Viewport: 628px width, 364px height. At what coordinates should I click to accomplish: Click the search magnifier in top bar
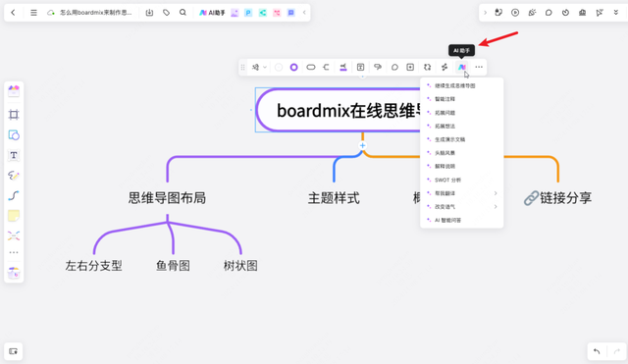[183, 13]
